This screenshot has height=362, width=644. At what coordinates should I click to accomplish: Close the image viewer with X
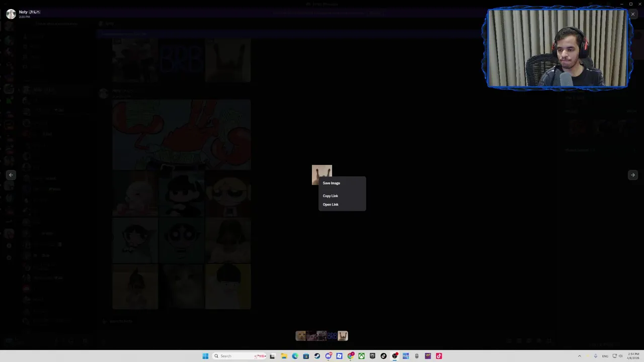click(x=633, y=14)
